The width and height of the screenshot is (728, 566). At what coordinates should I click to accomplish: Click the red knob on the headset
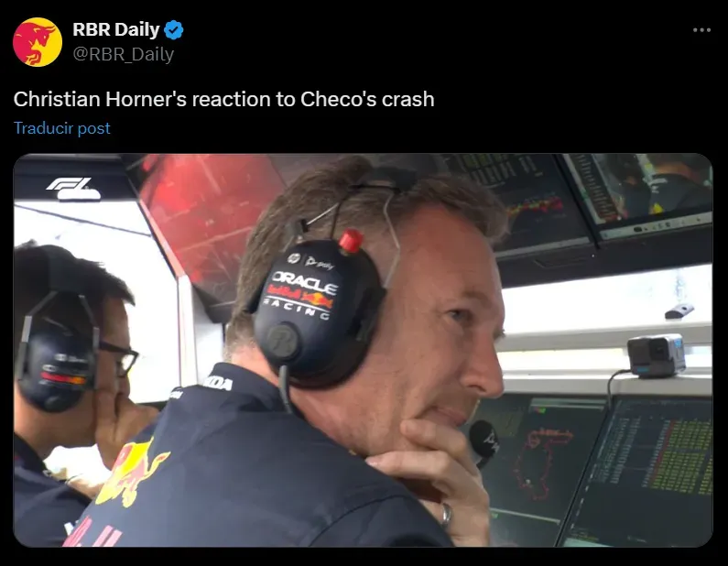pos(351,241)
